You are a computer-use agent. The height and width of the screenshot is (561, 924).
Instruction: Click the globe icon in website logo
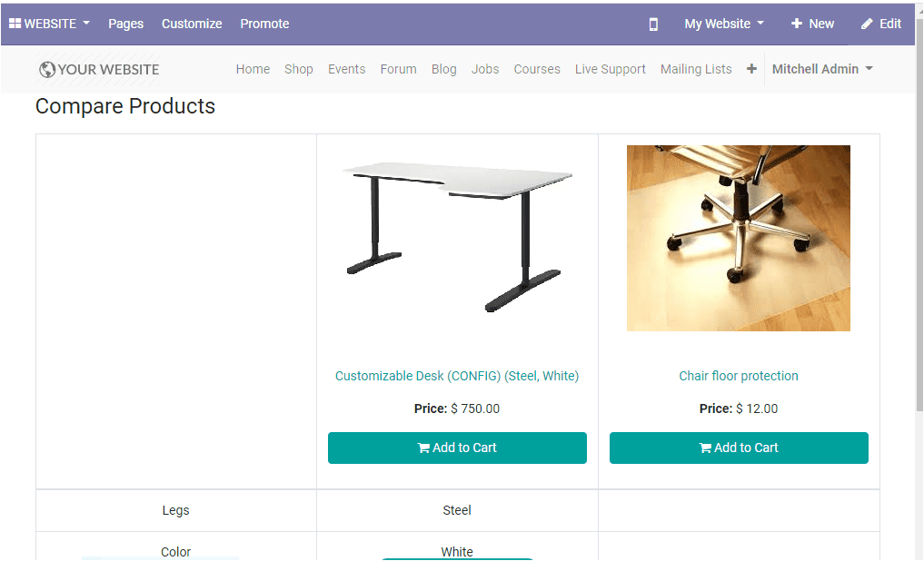pyautogui.click(x=47, y=70)
